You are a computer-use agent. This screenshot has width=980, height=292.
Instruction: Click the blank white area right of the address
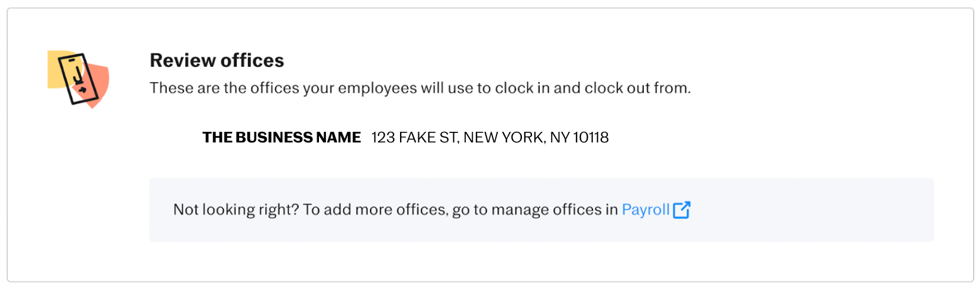[769, 137]
